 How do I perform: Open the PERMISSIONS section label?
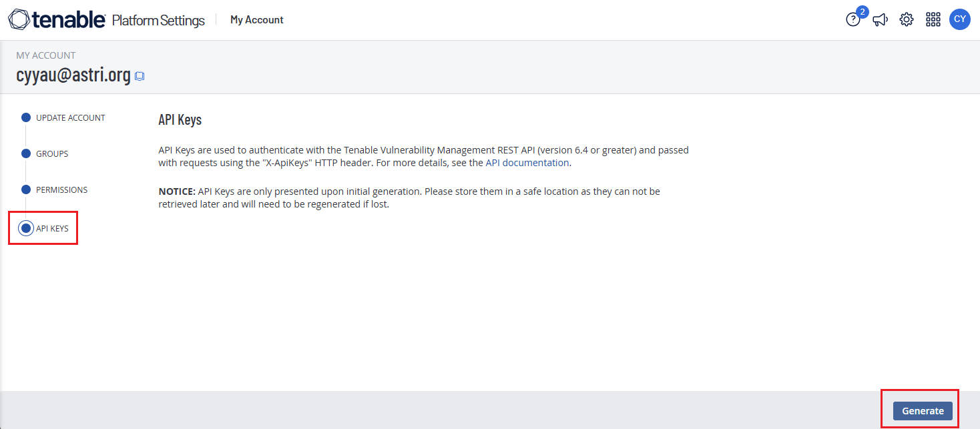click(x=61, y=190)
